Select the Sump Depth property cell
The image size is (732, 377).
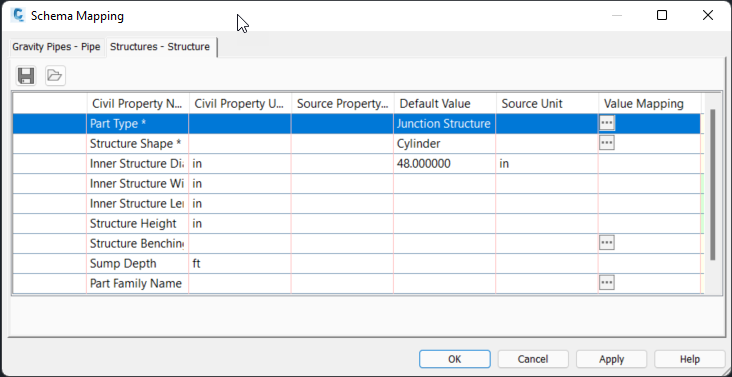(138, 264)
